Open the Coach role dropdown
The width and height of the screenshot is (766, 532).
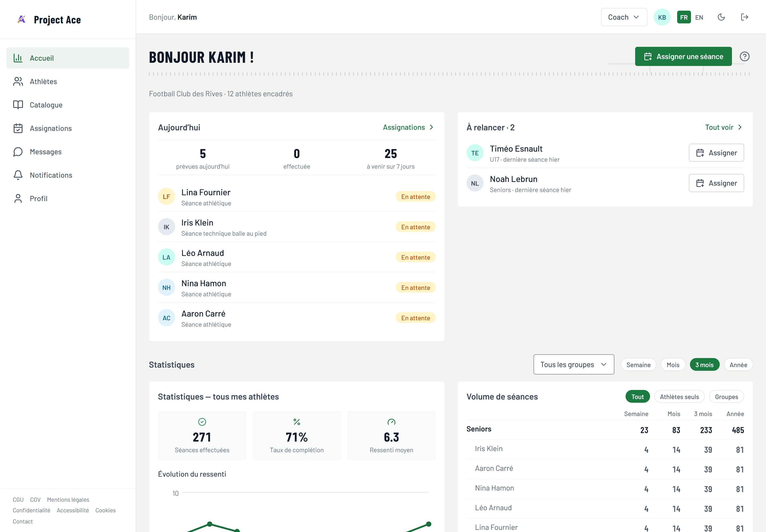coord(624,17)
